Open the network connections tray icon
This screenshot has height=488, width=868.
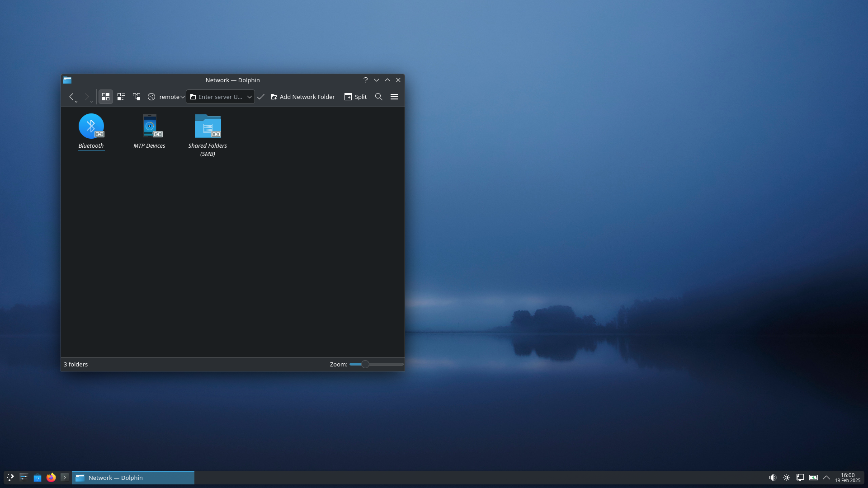tap(800, 478)
